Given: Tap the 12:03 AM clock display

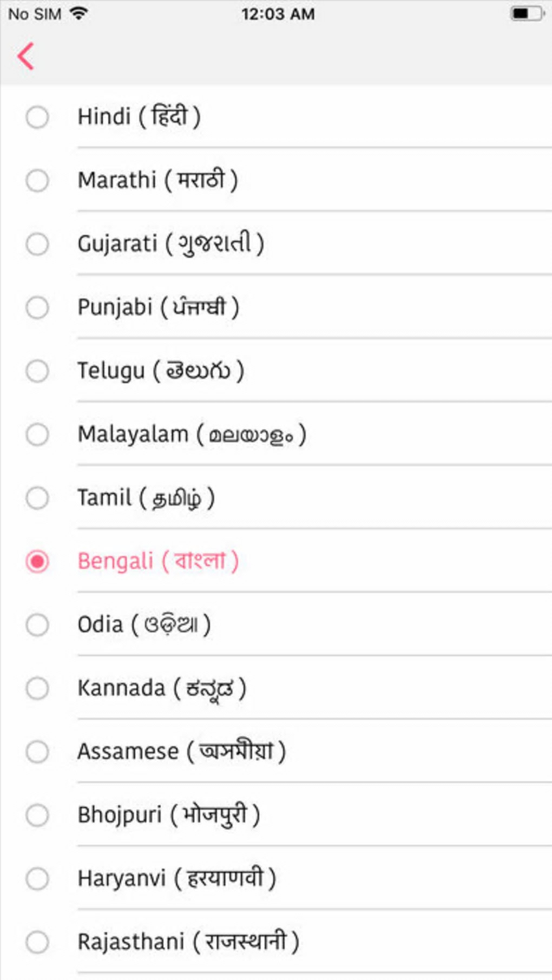Looking at the screenshot, I should [278, 14].
